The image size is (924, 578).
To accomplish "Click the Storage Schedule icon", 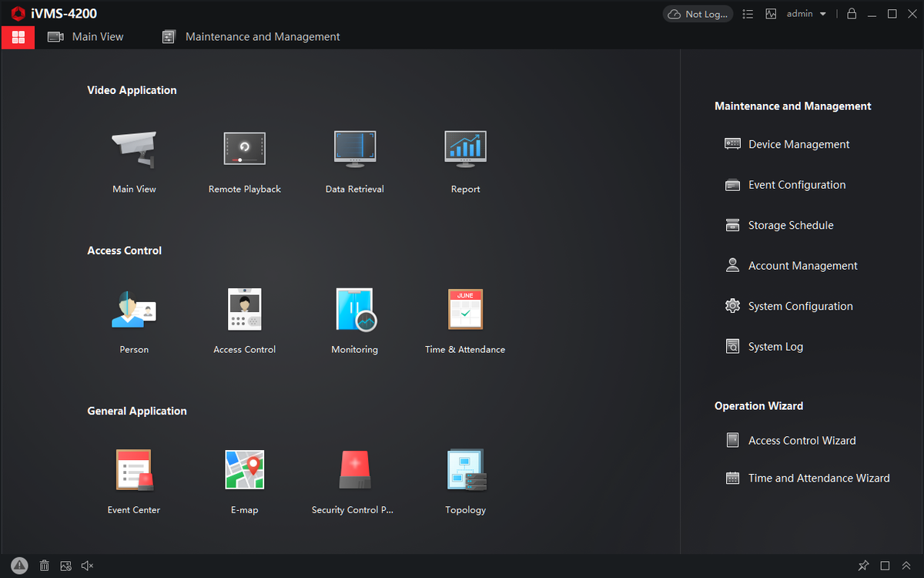I will point(732,225).
